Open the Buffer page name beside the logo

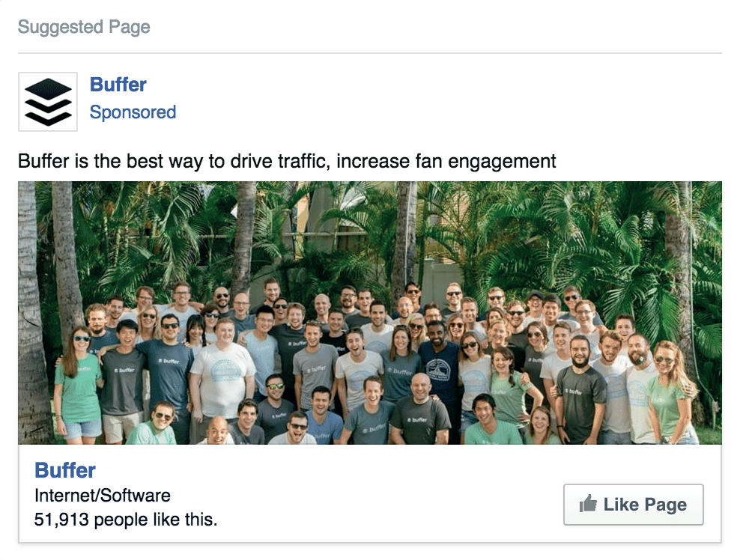pos(118,85)
